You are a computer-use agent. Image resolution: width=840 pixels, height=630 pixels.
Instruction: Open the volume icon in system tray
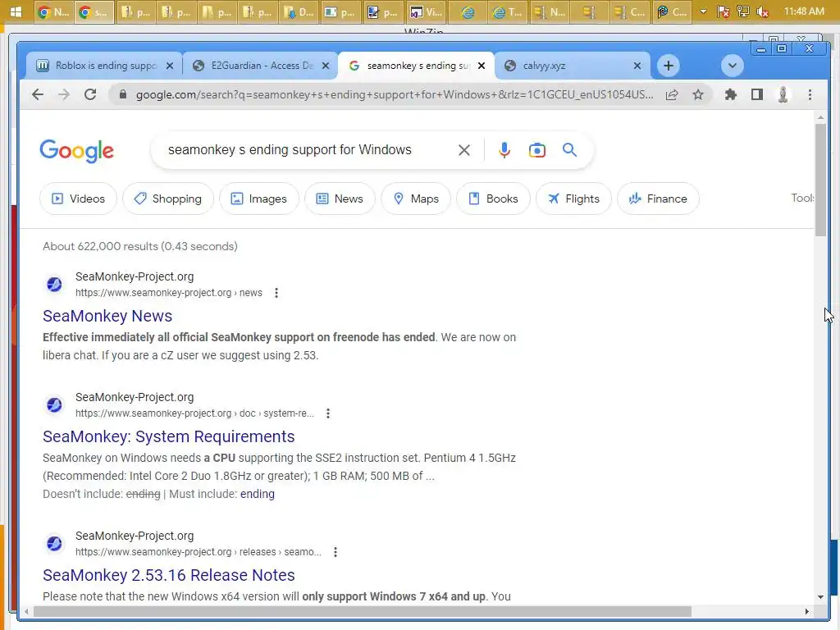click(x=763, y=11)
